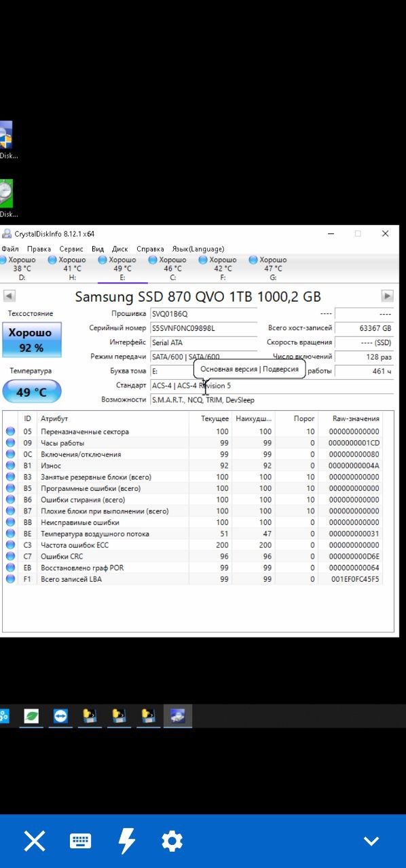
Task: Open the Файл menu
Action: tap(10, 249)
